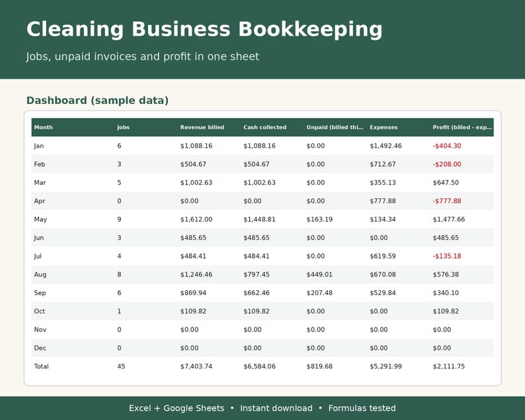Click the 'Month' column header
525x420 pixels.
44,127
